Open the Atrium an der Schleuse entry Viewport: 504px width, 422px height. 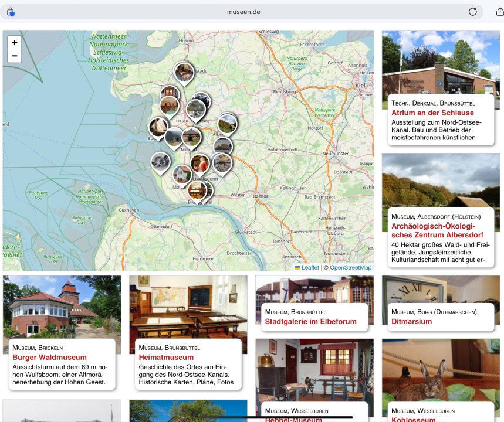[432, 113]
